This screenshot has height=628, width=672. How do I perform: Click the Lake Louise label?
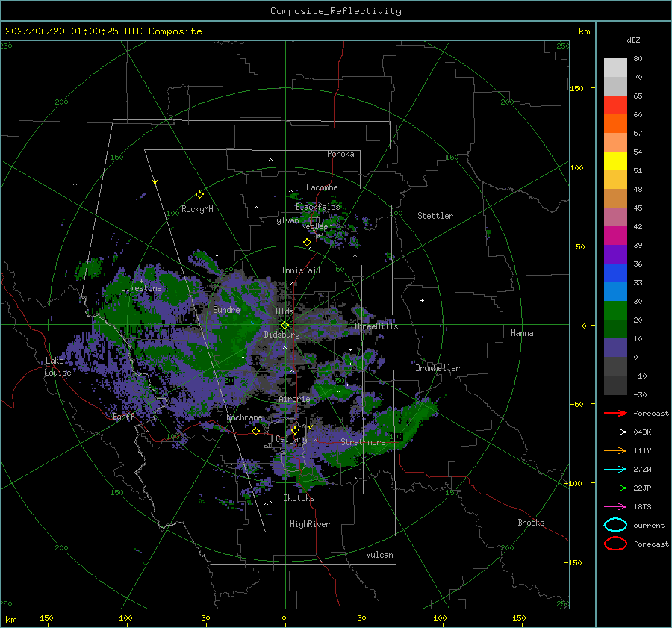(57, 367)
